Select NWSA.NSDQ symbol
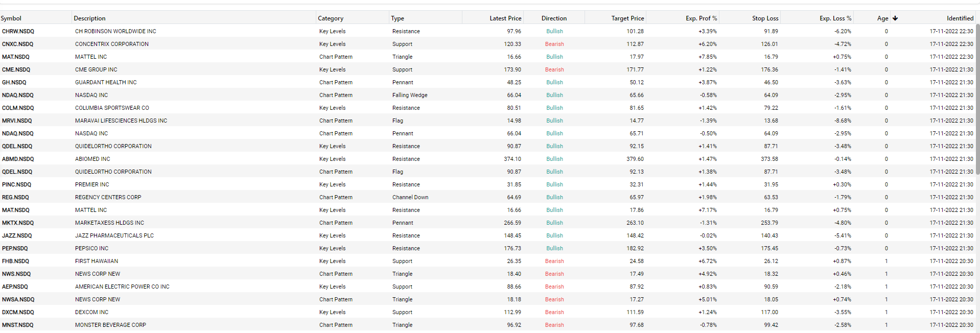Viewport: 980px width, 333px height. click(x=18, y=299)
